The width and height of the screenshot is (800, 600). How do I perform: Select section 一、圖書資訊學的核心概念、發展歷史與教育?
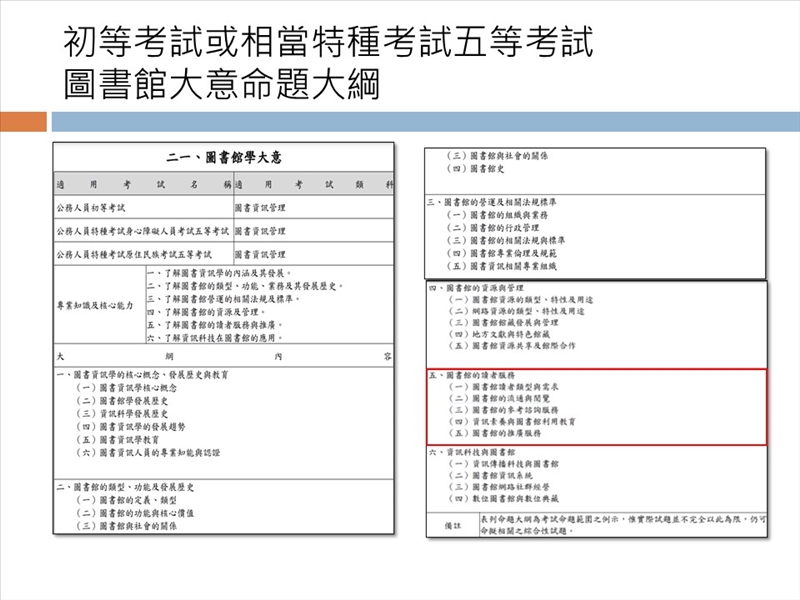(x=142, y=374)
